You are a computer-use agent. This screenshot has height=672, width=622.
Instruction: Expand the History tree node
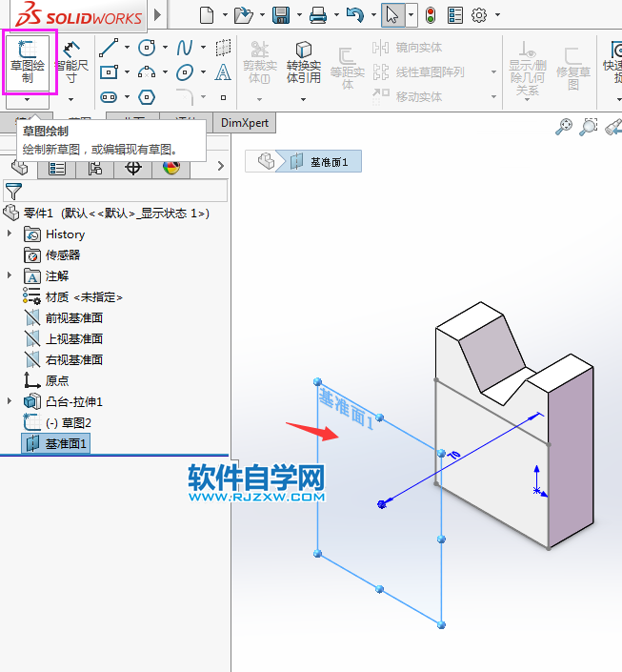click(x=10, y=234)
